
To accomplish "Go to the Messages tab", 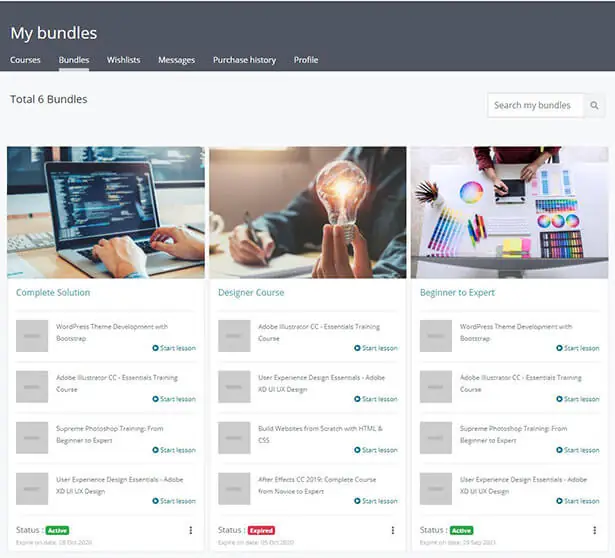I will tap(176, 60).
